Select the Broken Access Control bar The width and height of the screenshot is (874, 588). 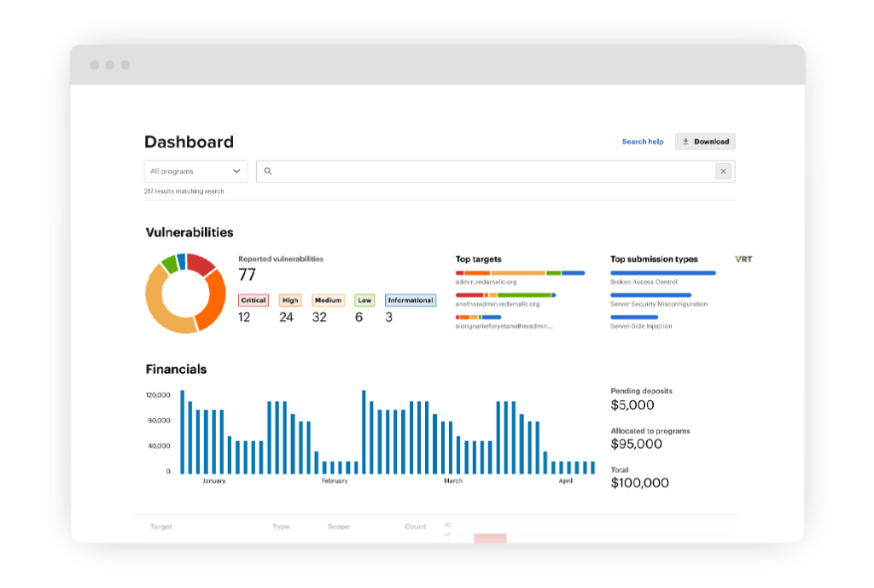pyautogui.click(x=662, y=273)
